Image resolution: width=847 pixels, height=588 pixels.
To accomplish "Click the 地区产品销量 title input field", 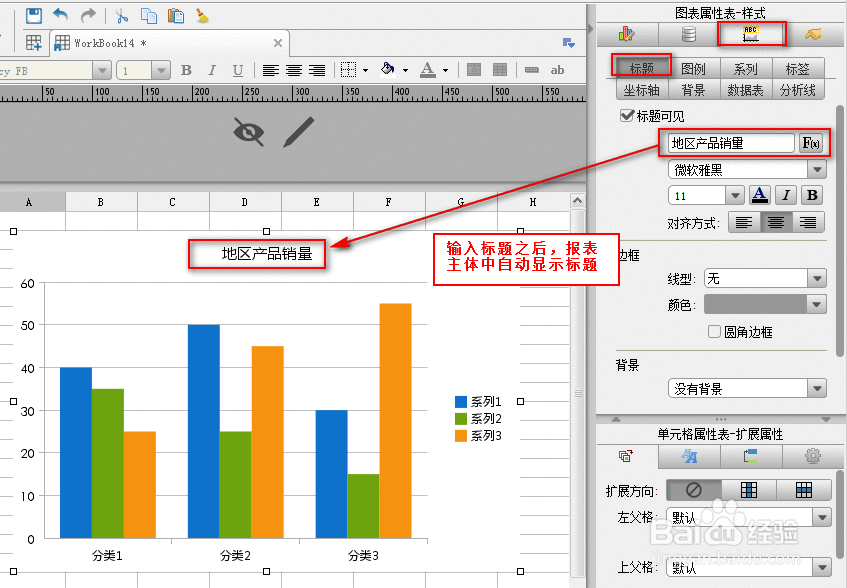I will click(729, 142).
